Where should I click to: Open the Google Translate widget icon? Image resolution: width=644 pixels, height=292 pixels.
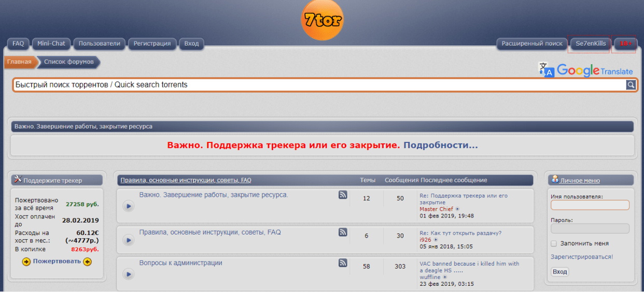[x=547, y=70]
